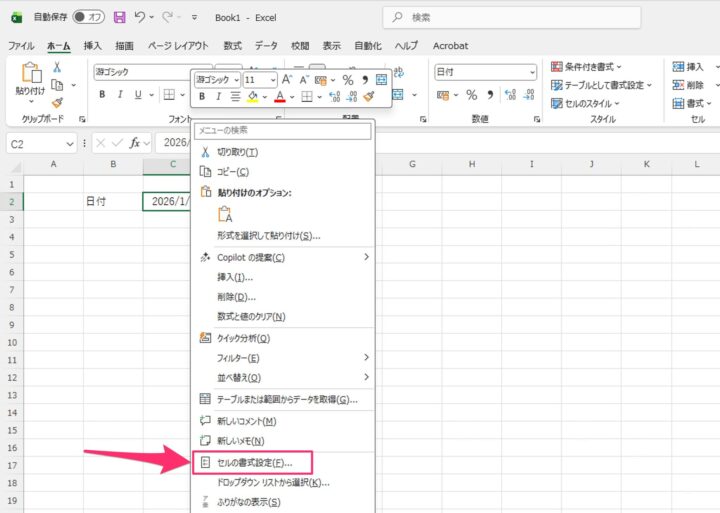Select セルの書式設定 from context menu
720x513 pixels.
coord(254,463)
